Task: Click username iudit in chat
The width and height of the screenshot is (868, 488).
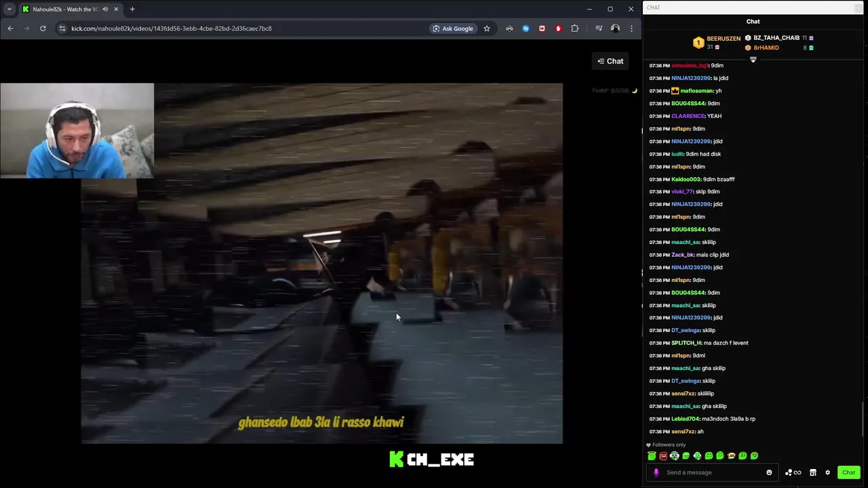Action: click(677, 154)
